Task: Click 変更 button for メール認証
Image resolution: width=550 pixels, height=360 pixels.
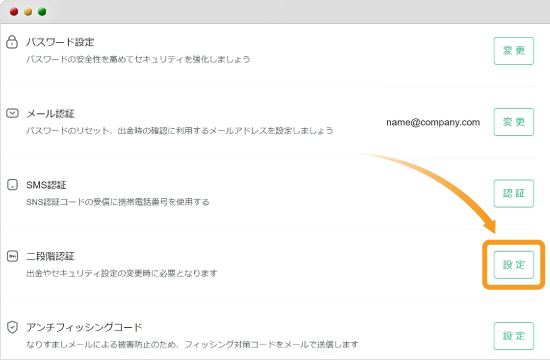Action: point(514,122)
